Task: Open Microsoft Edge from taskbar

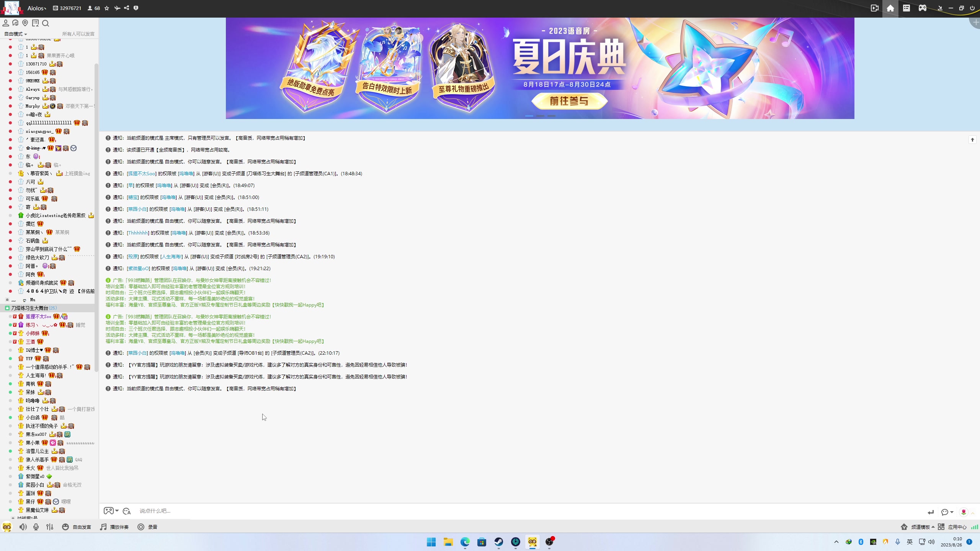Action: (465, 542)
